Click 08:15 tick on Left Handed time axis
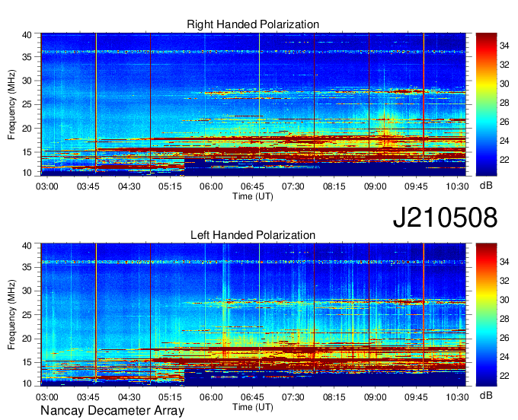518x420 pixels. tap(334, 397)
